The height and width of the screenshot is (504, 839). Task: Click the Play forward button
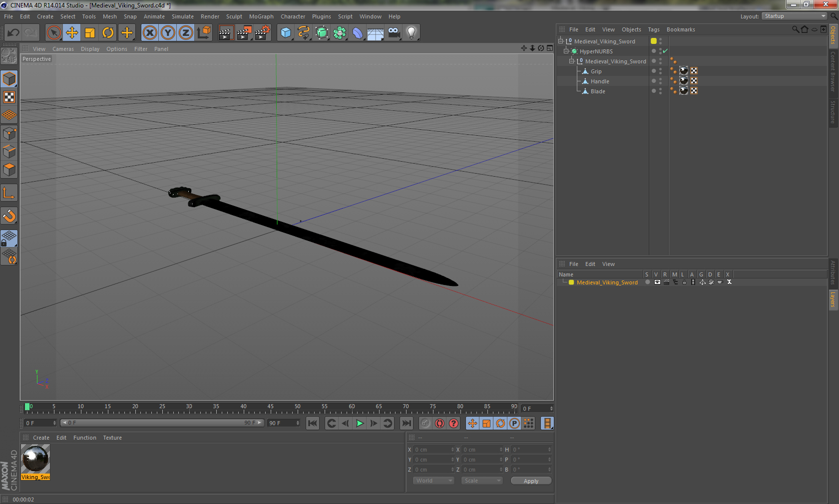click(360, 423)
